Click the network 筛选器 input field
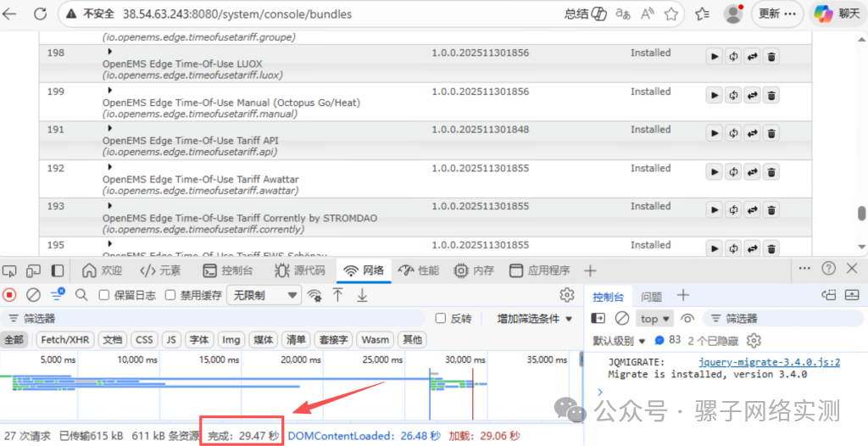The height and width of the screenshot is (446, 868). tap(214, 319)
